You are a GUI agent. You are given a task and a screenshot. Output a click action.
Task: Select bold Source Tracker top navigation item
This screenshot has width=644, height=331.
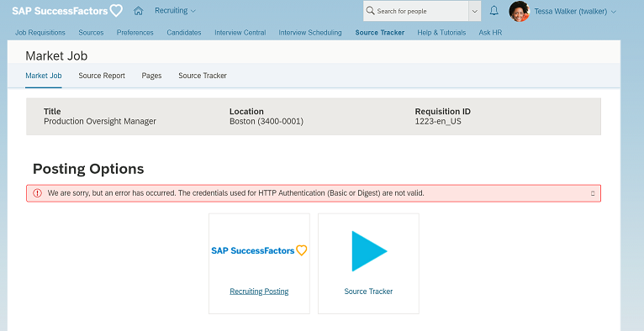coord(380,33)
